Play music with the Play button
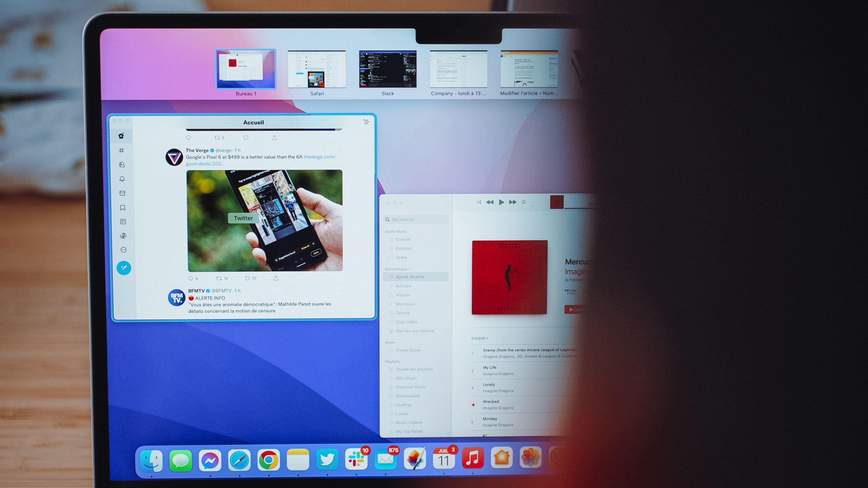Screen dimensions: 868x488 501,202
